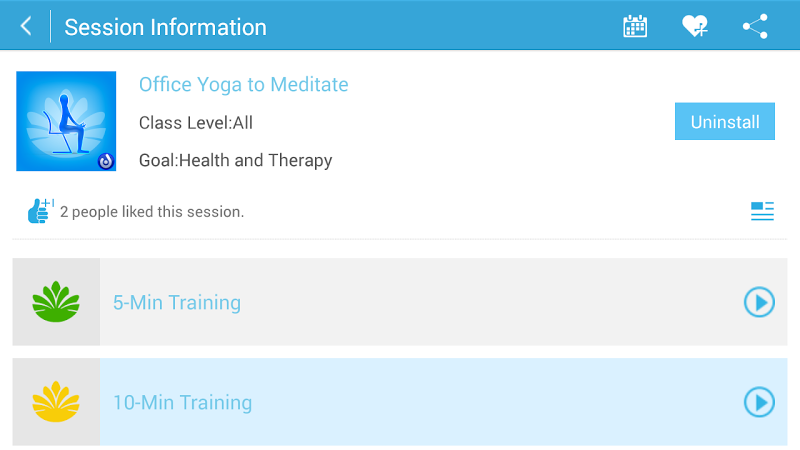Select the 10-Min Training row
The height and width of the screenshot is (450, 800).
[x=400, y=402]
